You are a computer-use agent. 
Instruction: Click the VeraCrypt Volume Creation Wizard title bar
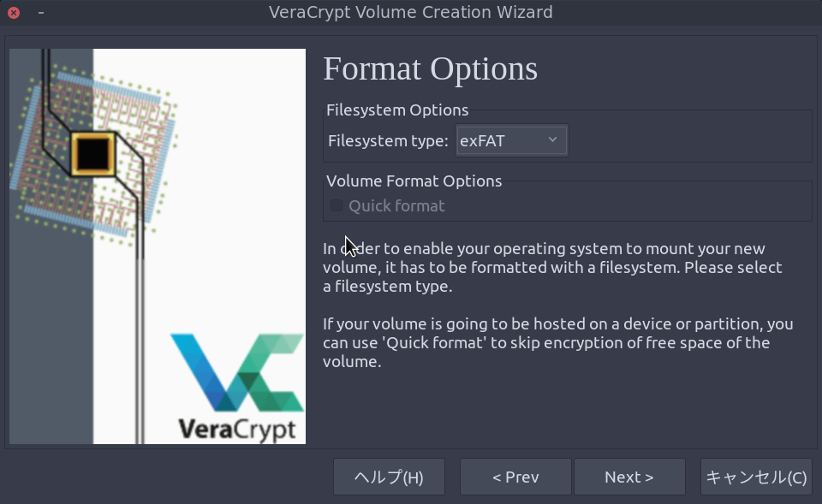pos(411,12)
